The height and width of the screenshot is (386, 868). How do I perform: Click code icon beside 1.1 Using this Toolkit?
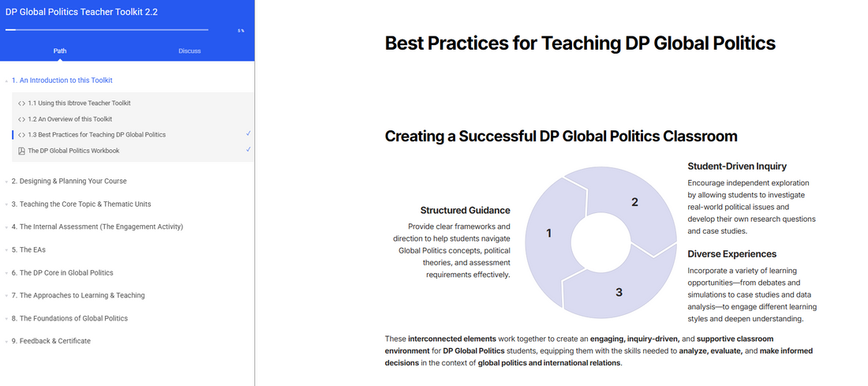[x=21, y=103]
